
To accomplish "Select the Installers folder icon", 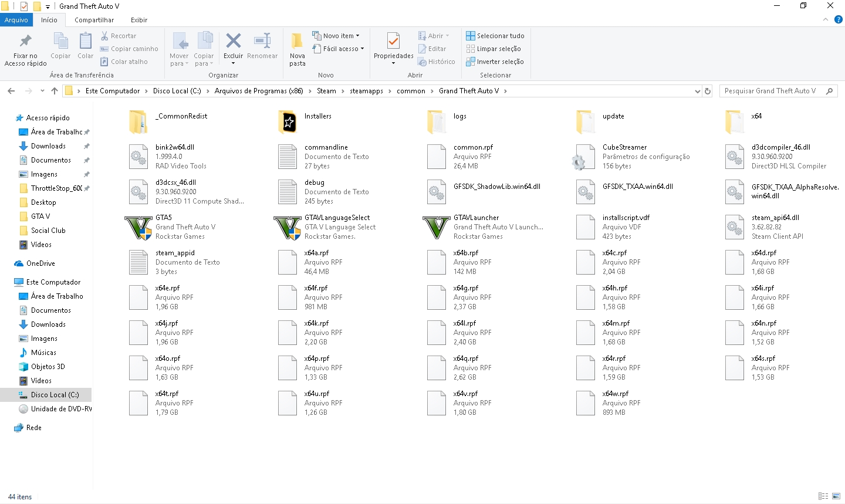I will pos(287,122).
